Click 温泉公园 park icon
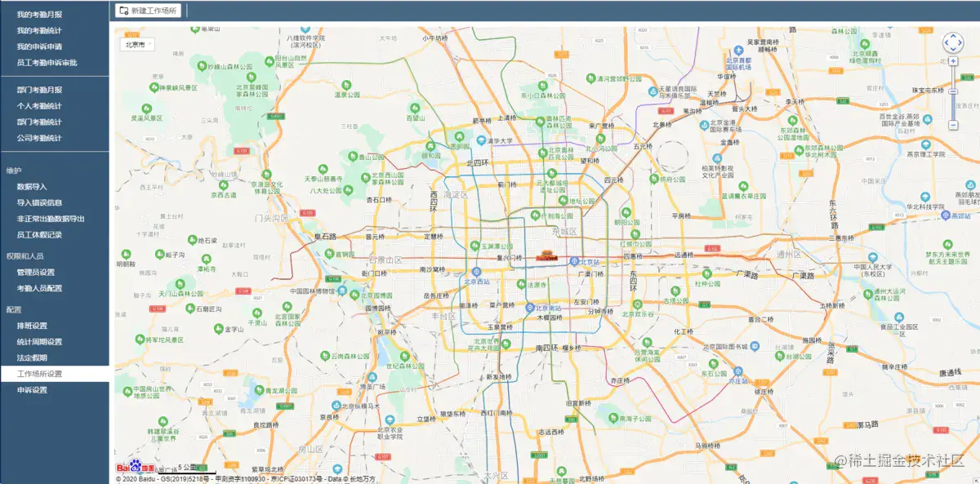This screenshot has width=980, height=484. (x=346, y=84)
